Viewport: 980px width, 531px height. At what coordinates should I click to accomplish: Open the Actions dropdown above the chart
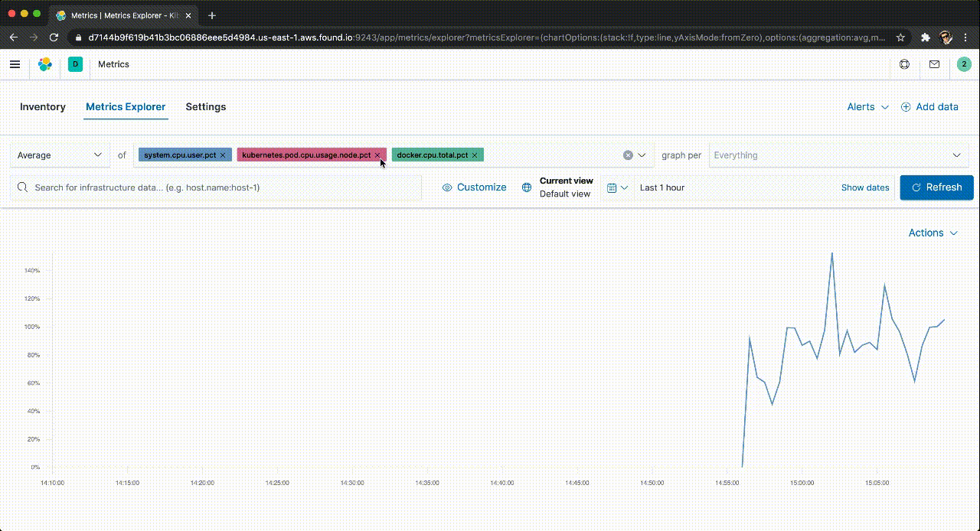tap(933, 233)
